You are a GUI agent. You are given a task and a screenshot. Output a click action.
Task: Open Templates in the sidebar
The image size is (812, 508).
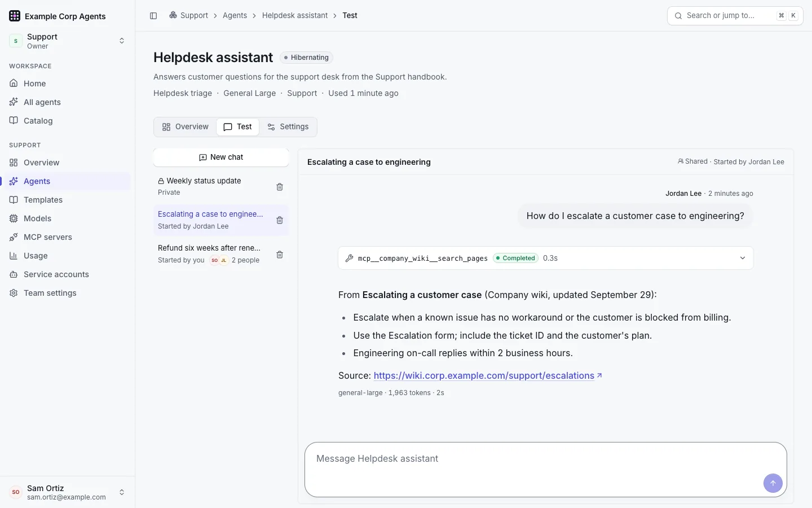[x=68, y=200]
